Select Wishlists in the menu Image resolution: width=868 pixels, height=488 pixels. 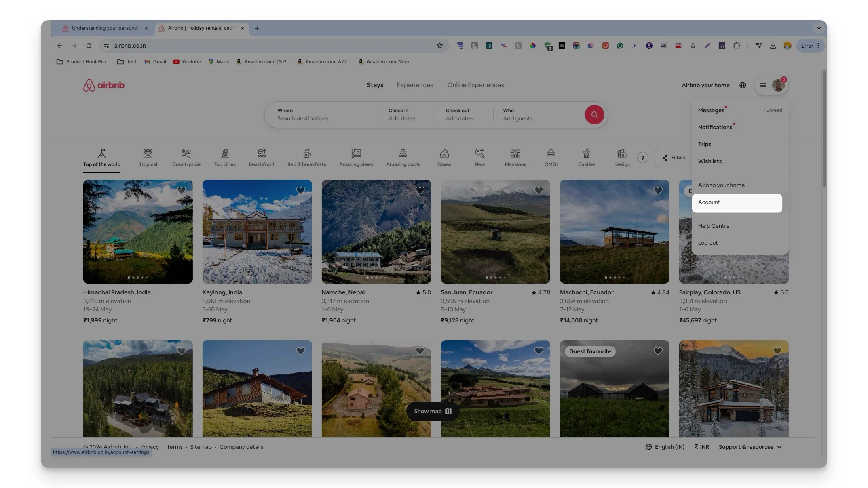(x=739, y=161)
